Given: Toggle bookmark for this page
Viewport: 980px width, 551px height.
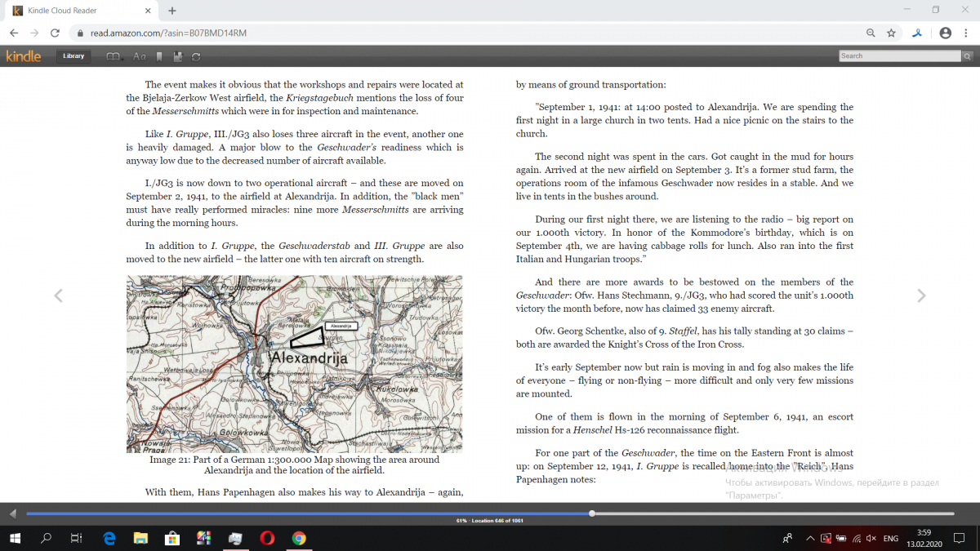Looking at the screenshot, I should 159,56.
